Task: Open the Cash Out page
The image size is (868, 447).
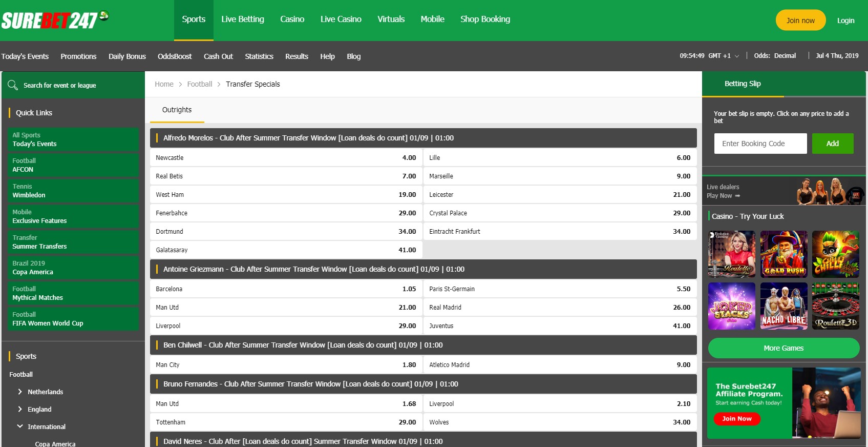Action: (218, 56)
